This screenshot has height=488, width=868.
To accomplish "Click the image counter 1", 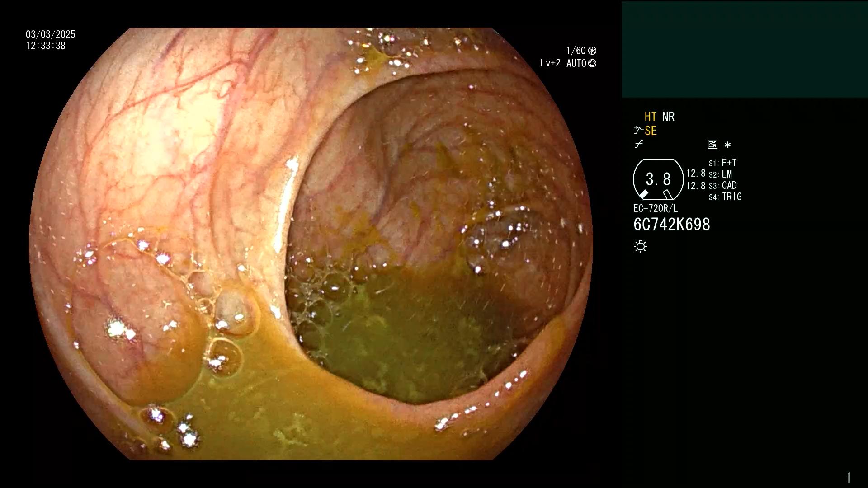I will 849,478.
